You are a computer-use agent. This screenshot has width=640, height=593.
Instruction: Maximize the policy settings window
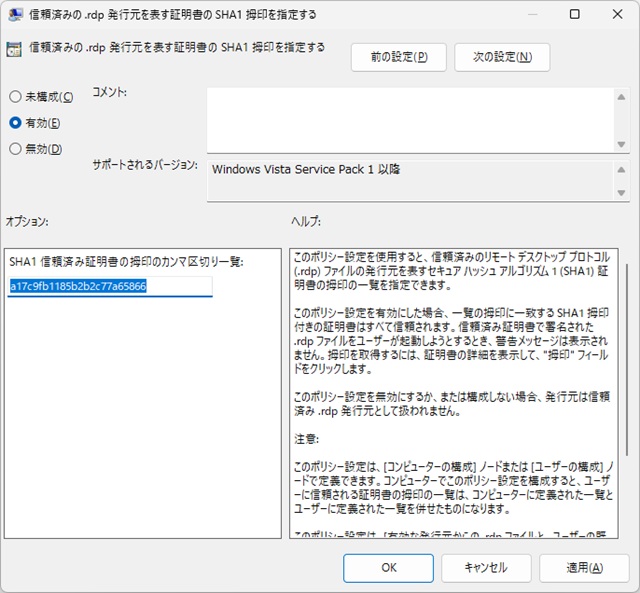[x=573, y=15]
